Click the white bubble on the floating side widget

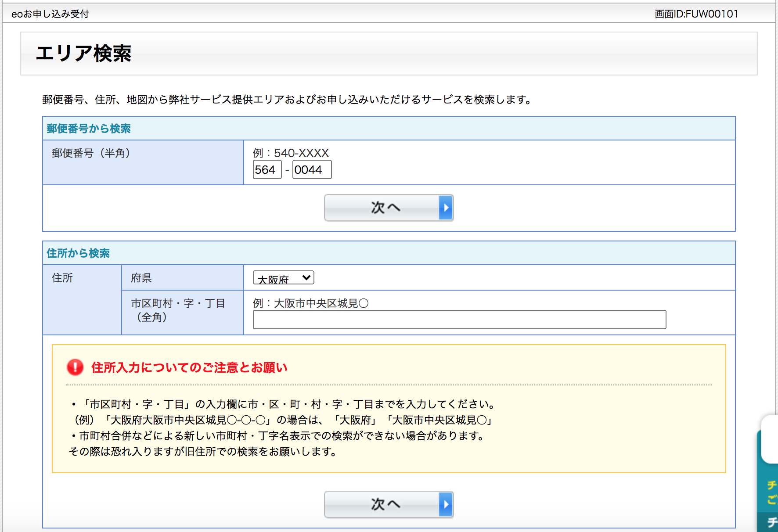(x=770, y=439)
